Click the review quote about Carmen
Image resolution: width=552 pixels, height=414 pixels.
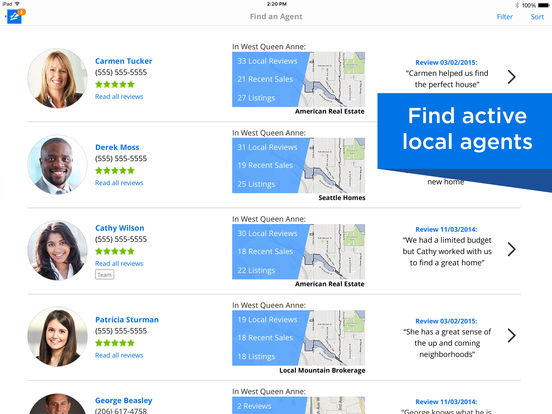point(447,79)
